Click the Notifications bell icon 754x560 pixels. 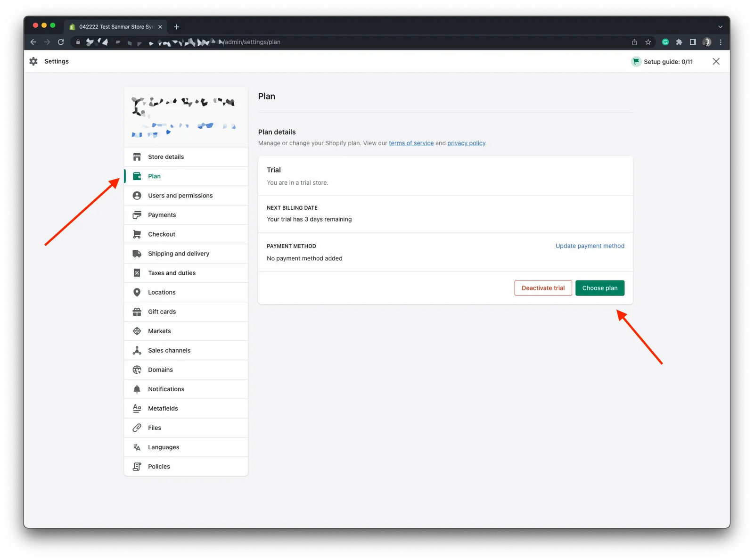pos(137,389)
